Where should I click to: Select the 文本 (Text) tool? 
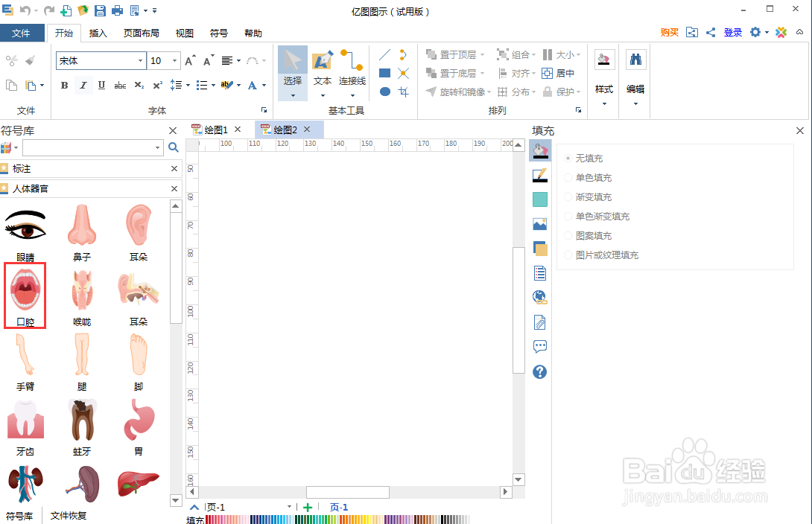[x=323, y=72]
